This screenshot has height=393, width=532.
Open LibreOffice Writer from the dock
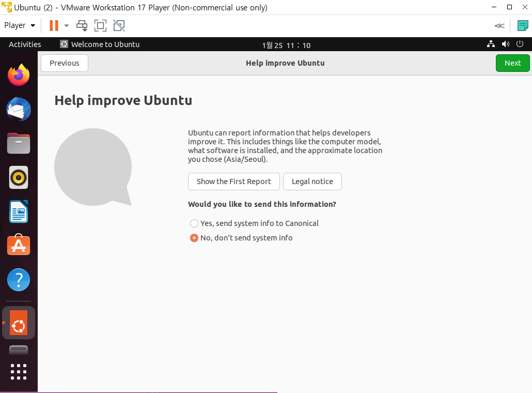pos(19,211)
